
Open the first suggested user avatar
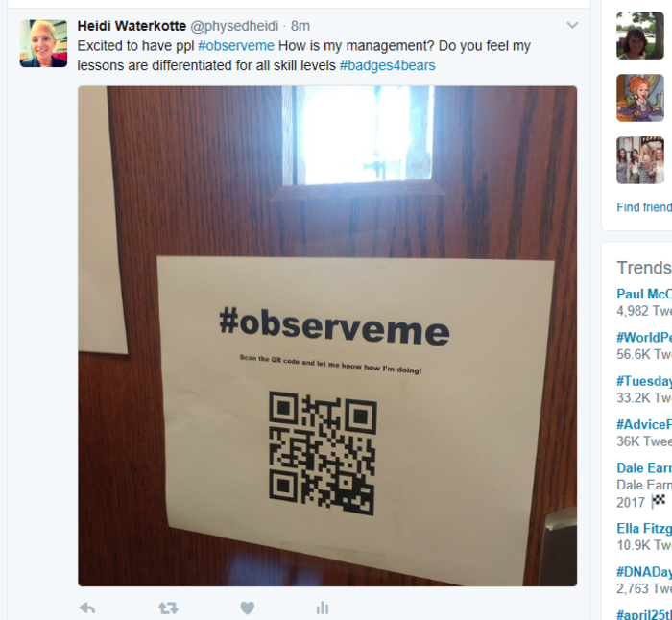tap(640, 36)
